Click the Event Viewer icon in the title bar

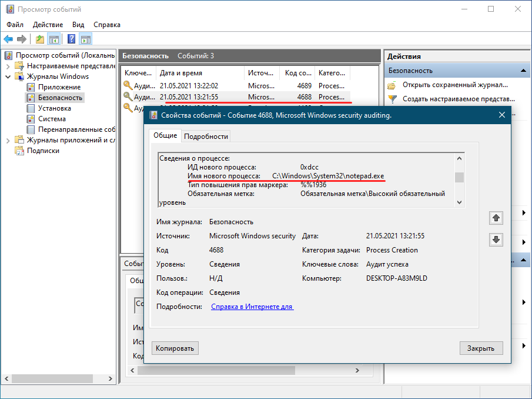(x=10, y=9)
